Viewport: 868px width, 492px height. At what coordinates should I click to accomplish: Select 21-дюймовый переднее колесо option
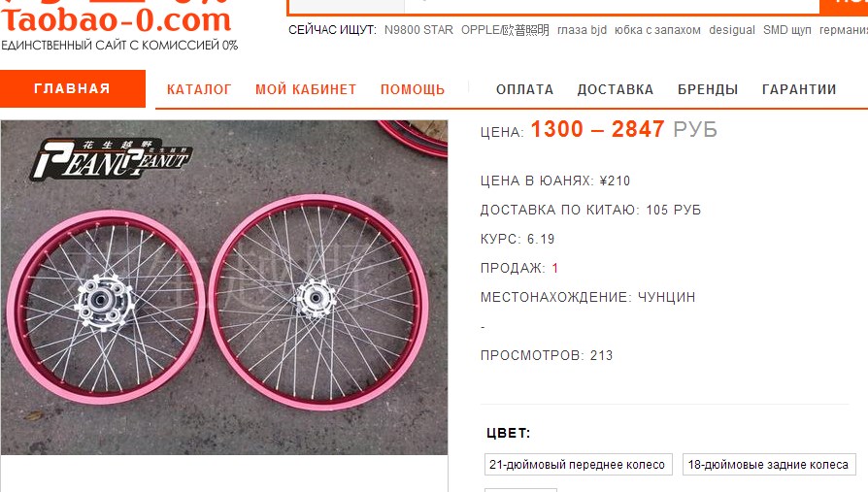click(578, 464)
